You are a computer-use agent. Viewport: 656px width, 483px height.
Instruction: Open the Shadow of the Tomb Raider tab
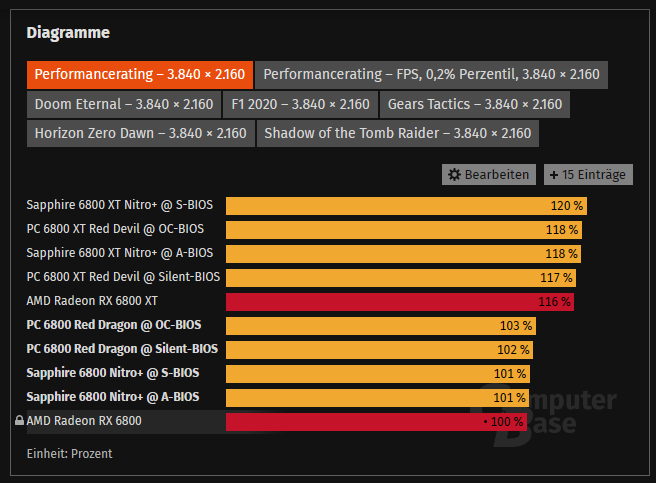click(398, 134)
